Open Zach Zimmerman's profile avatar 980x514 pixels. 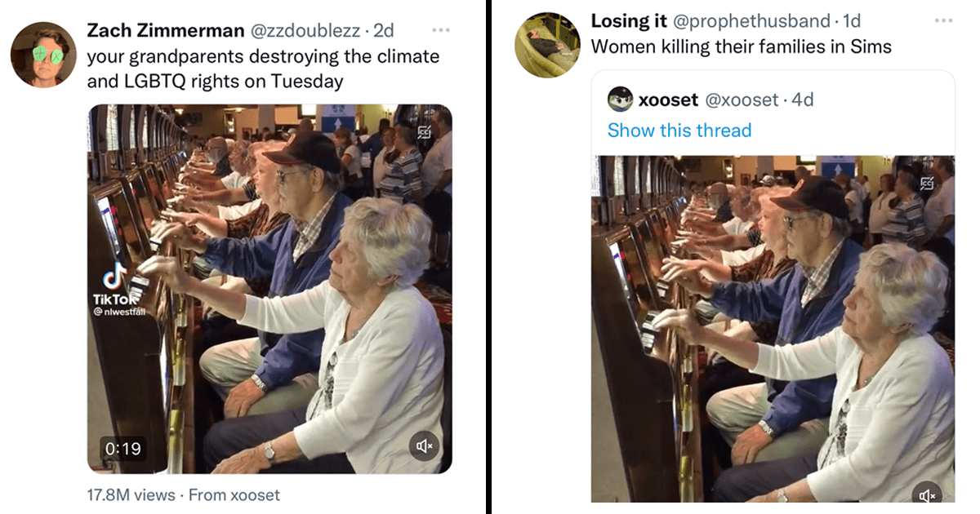tap(42, 55)
